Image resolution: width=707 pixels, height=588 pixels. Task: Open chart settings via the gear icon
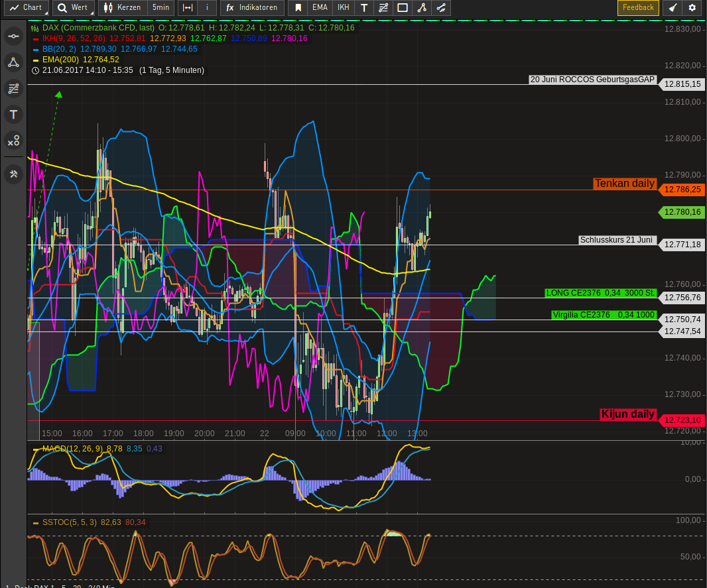[x=692, y=8]
